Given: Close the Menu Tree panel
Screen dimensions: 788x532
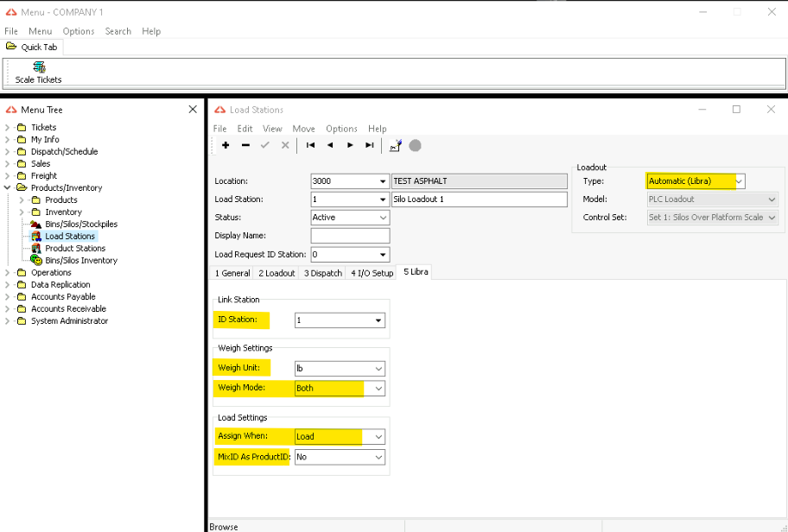Looking at the screenshot, I should (193, 109).
